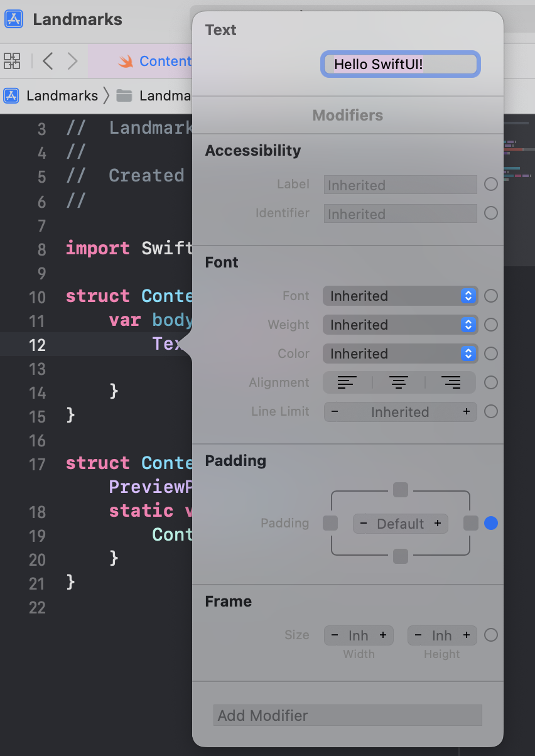Toggle bottom padding edge checkbox
Image resolution: width=535 pixels, height=756 pixels.
click(x=401, y=556)
